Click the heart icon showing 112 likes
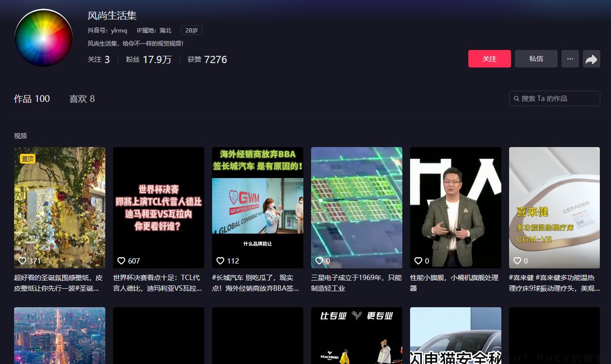 (x=220, y=261)
